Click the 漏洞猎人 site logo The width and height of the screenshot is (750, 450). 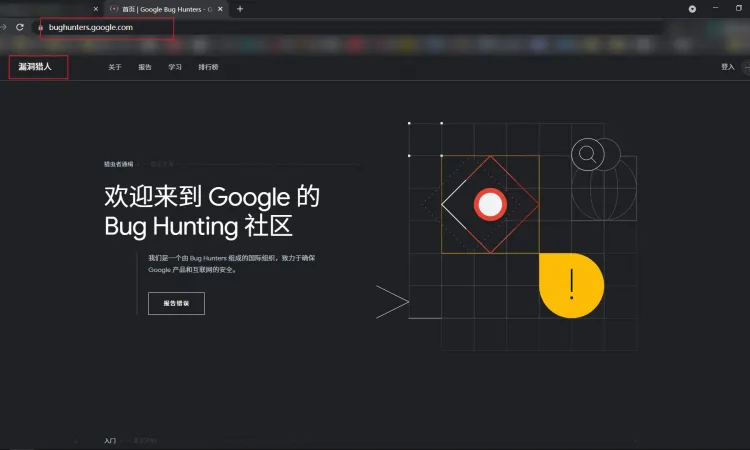click(35, 66)
